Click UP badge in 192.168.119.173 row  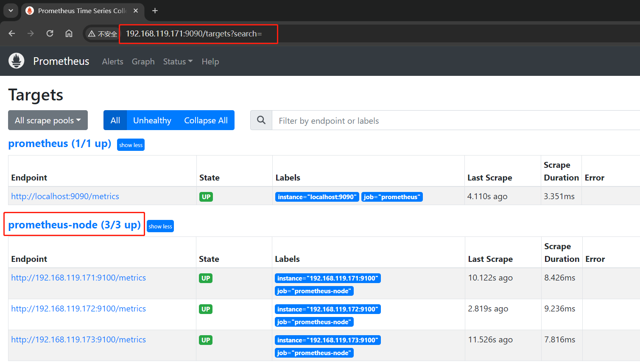[206, 340]
